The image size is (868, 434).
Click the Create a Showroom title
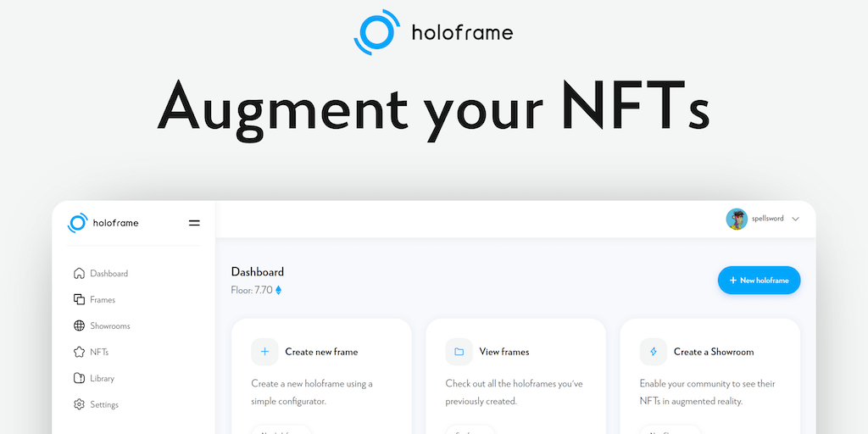point(714,352)
